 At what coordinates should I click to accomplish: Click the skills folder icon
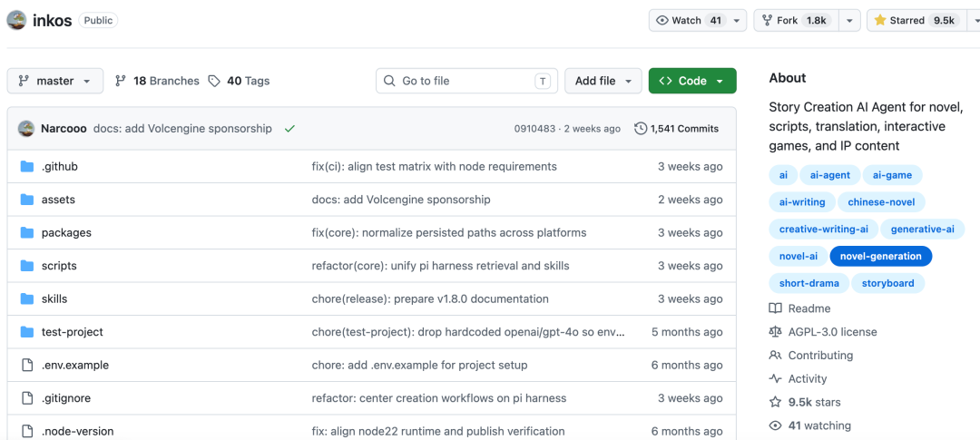pos(27,299)
